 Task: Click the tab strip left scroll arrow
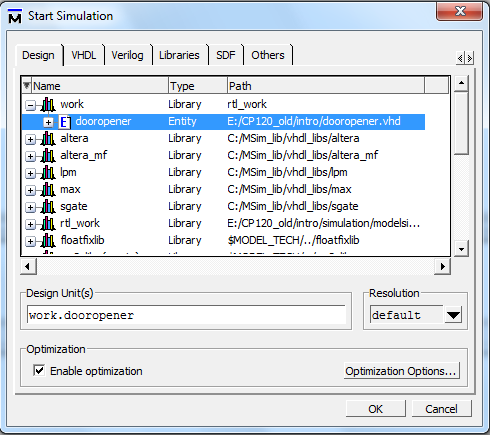[x=460, y=59]
